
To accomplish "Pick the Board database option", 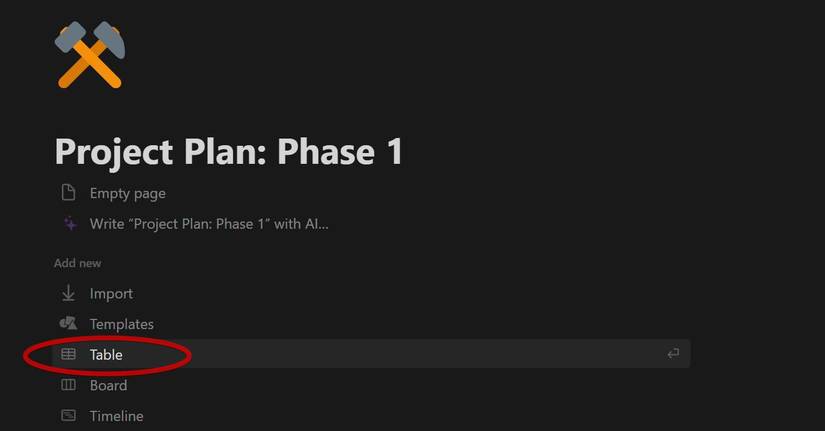I will [108, 385].
